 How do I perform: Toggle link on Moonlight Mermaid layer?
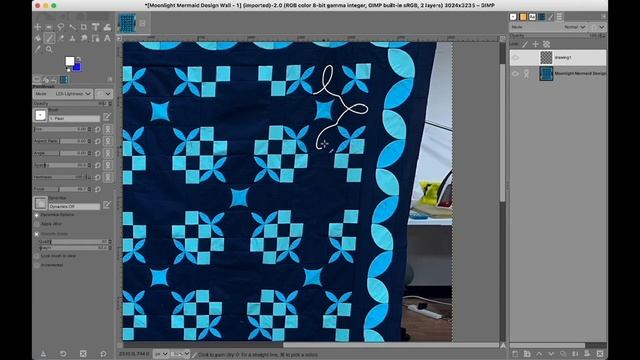pyautogui.click(x=527, y=74)
